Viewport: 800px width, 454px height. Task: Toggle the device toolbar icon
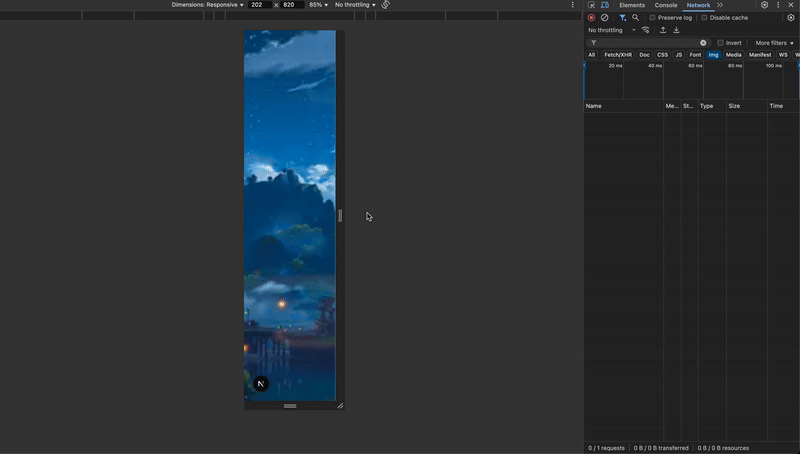point(604,5)
